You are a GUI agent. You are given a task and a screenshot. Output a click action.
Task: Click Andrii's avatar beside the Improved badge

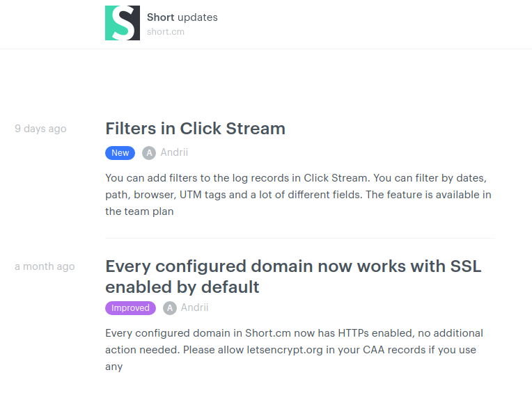170,308
